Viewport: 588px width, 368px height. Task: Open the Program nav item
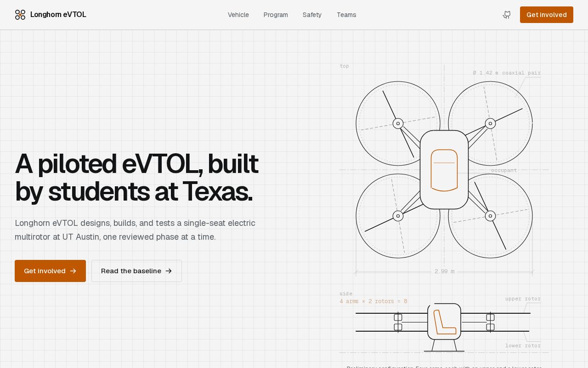coord(276,15)
